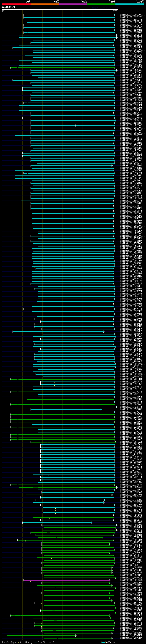
Task: Select hit label UniRef100_O23181
Action: (x=131, y=166)
